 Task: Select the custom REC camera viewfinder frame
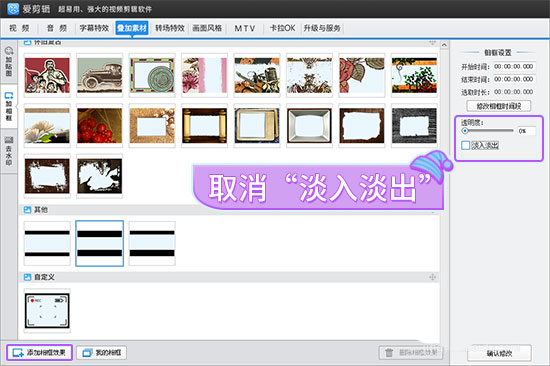[47, 311]
